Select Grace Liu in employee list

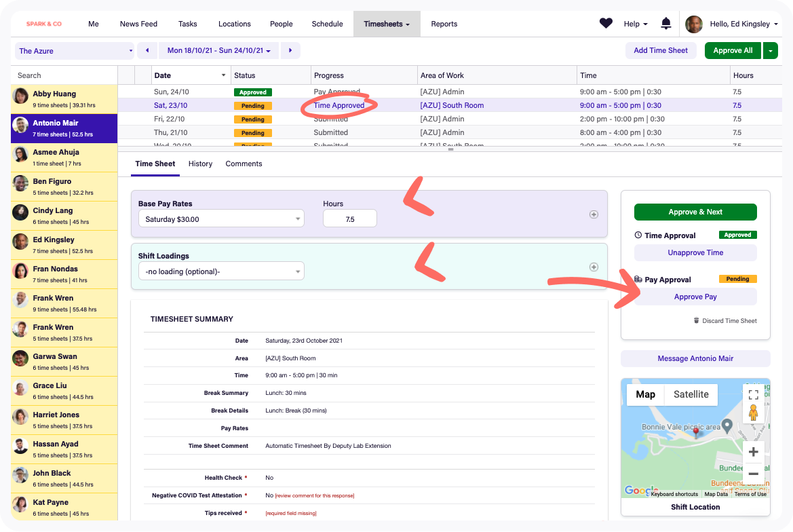pyautogui.click(x=64, y=391)
